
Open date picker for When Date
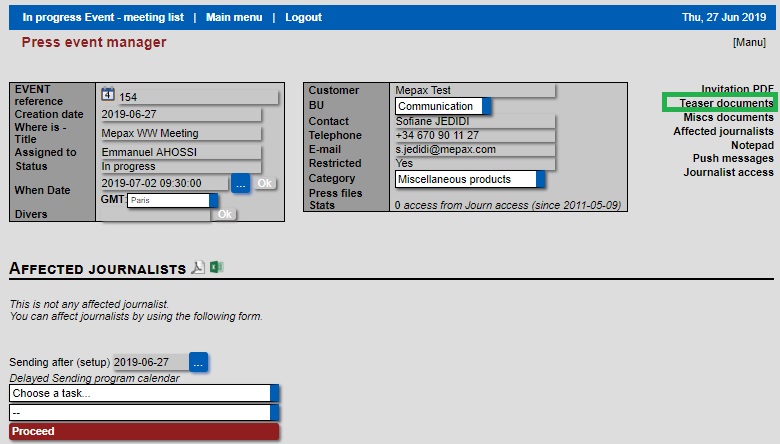coord(240,183)
